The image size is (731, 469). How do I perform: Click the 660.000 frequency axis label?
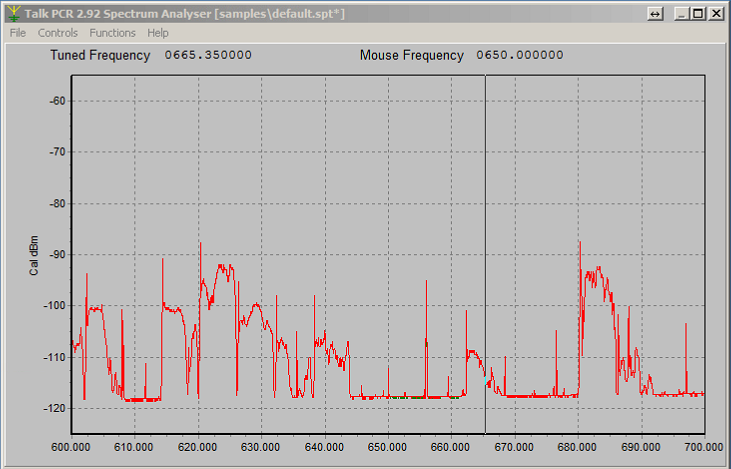click(451, 447)
